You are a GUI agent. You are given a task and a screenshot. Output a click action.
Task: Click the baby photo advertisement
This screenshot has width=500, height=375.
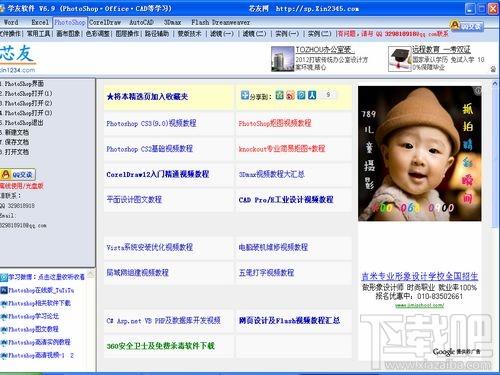pyautogui.click(x=420, y=153)
